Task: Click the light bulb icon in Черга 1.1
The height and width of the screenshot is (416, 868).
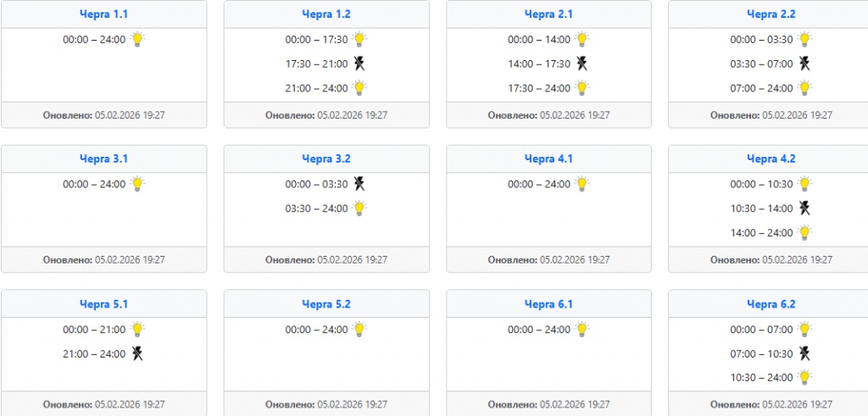Action: (137, 39)
